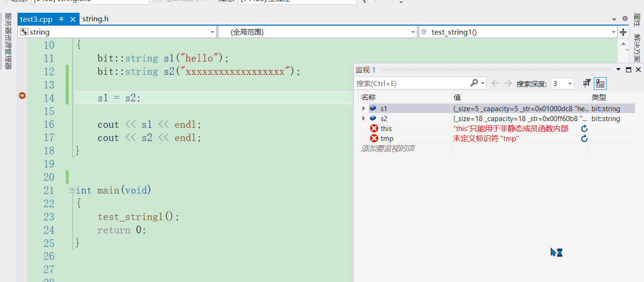Go to previous search result arrow

[x=495, y=83]
